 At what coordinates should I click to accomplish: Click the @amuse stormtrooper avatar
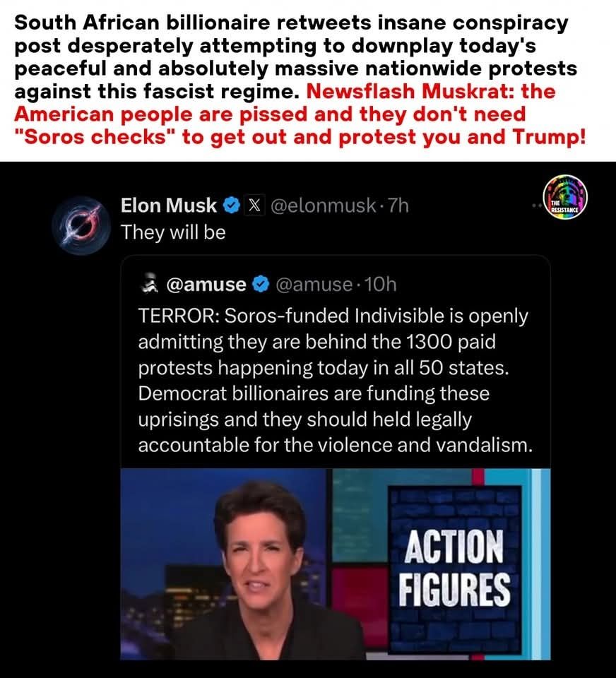pos(150,283)
